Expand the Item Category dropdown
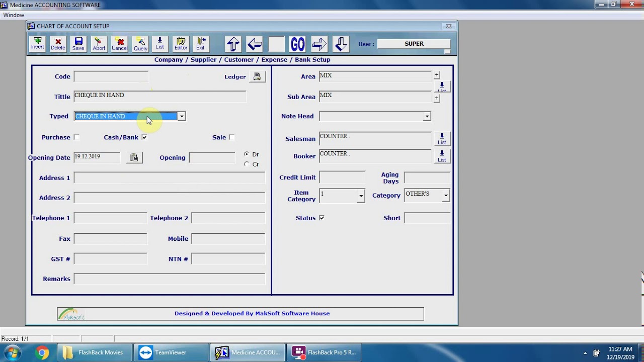The width and height of the screenshot is (644, 362). point(361,196)
